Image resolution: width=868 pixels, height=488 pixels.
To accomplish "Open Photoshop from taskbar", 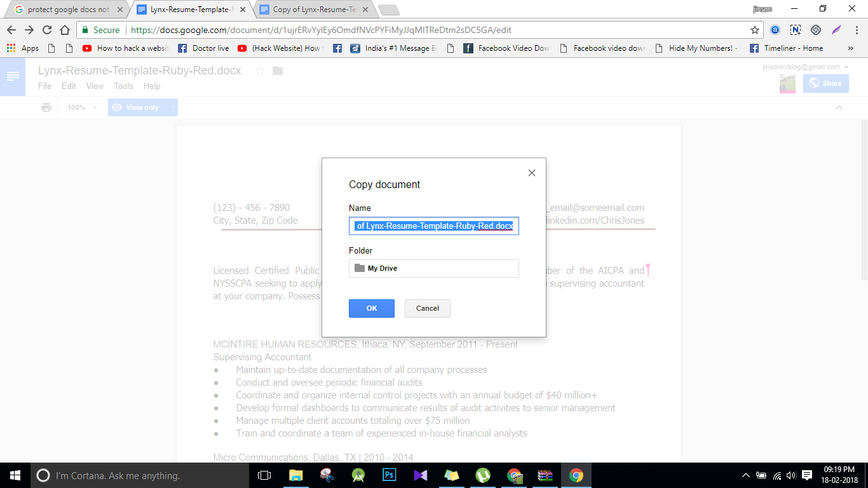I will (x=389, y=475).
